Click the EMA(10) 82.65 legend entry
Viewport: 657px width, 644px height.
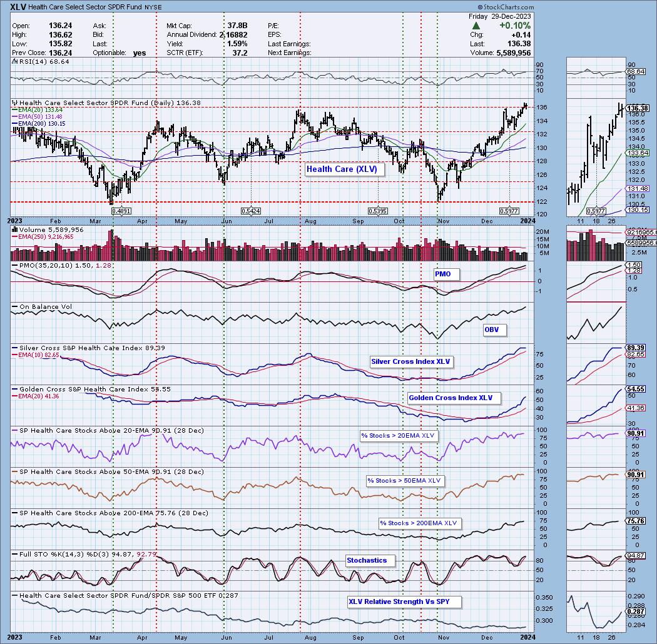click(36, 355)
